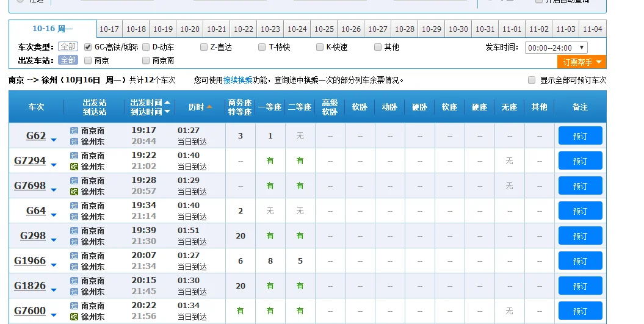Select the 10-16 周一 date tab
Image resolution: width=644 pixels, height=324 pixels.
pyautogui.click(x=52, y=29)
